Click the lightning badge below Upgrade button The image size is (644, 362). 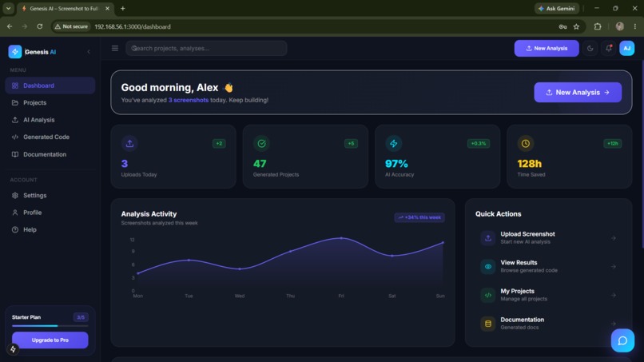[x=13, y=349]
